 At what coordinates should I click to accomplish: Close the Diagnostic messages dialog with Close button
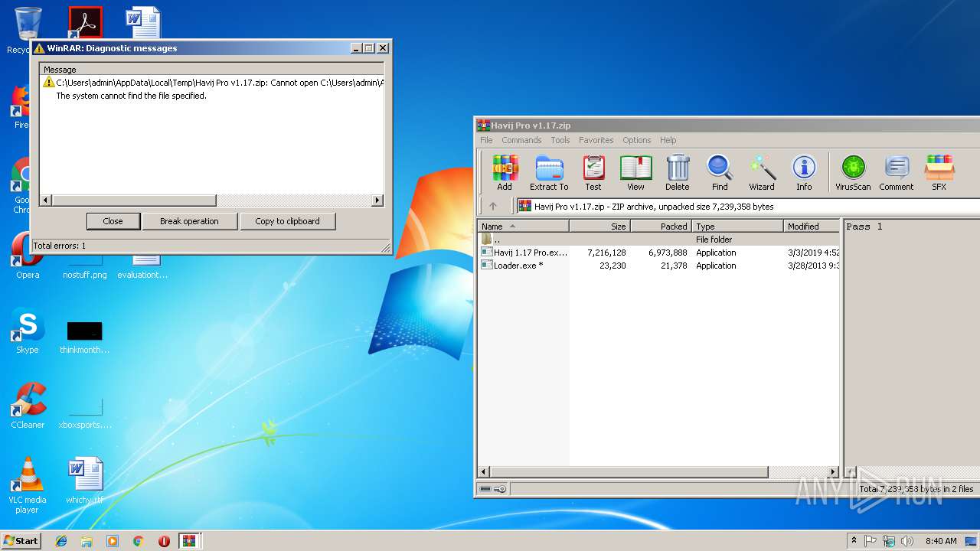113,221
